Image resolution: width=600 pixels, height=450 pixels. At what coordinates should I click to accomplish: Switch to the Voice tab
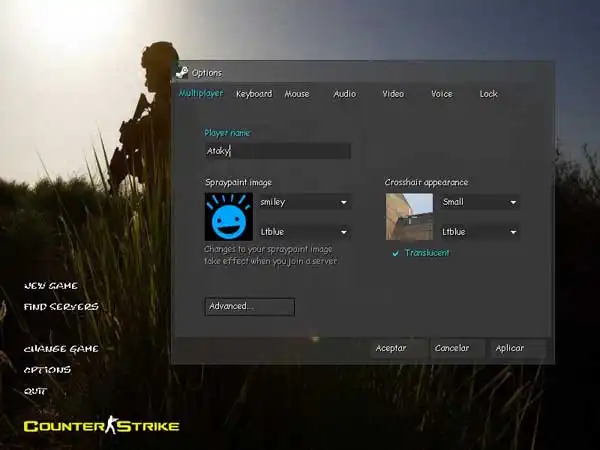click(x=441, y=94)
